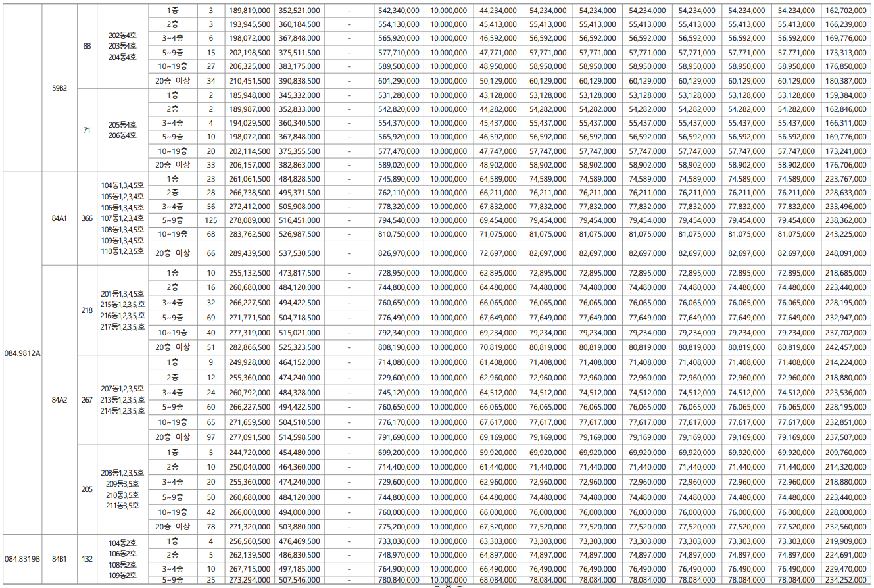Select the value 219,909,000
The image size is (874, 588).
(846, 541)
